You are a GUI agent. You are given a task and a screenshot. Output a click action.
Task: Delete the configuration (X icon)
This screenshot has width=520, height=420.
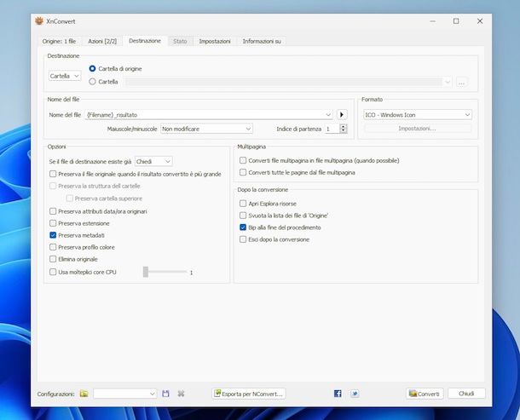[x=181, y=394]
